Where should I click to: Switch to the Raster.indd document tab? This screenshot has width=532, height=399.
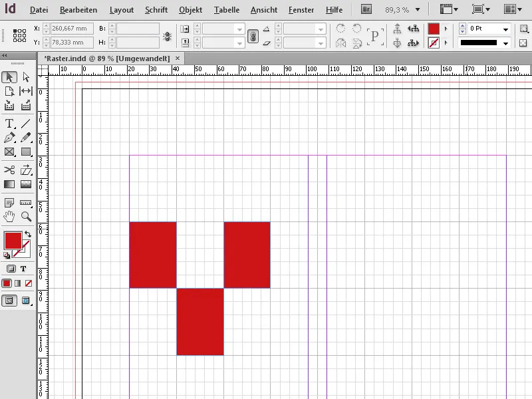(106, 59)
